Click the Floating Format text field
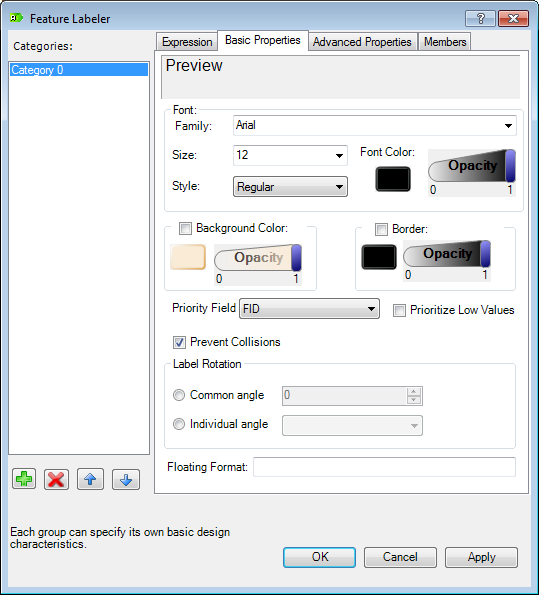The height and width of the screenshot is (595, 539). pos(384,467)
